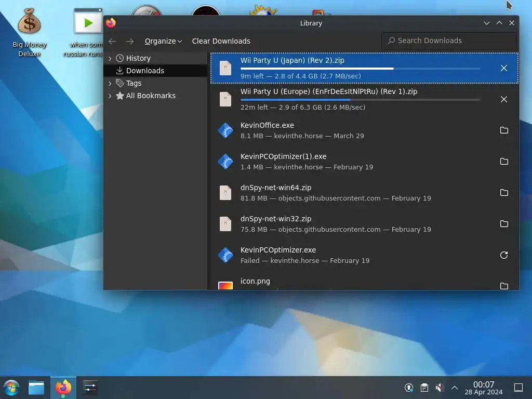Open the 'when som russian runs' video shortcut
532x399 pixels.
pyautogui.click(x=85, y=32)
